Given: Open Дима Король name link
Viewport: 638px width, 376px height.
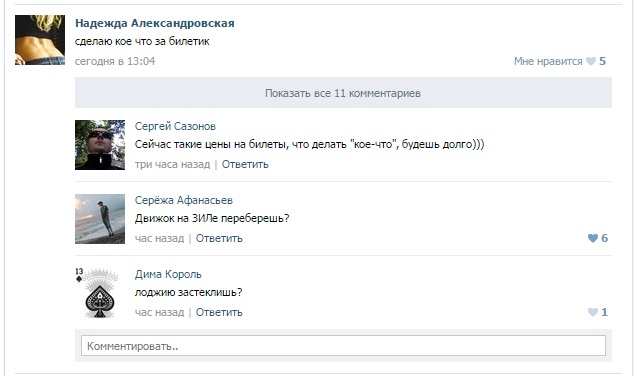Looking at the screenshot, I should (168, 274).
